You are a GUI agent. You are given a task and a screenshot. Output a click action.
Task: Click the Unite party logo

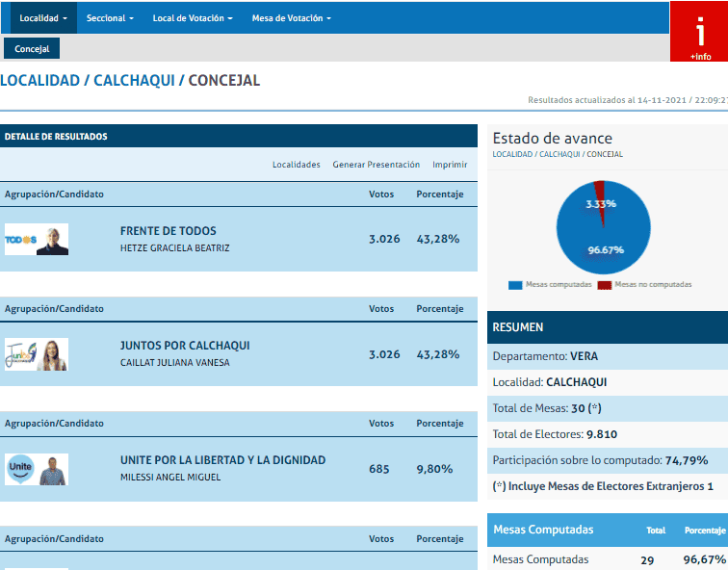[x=20, y=469]
